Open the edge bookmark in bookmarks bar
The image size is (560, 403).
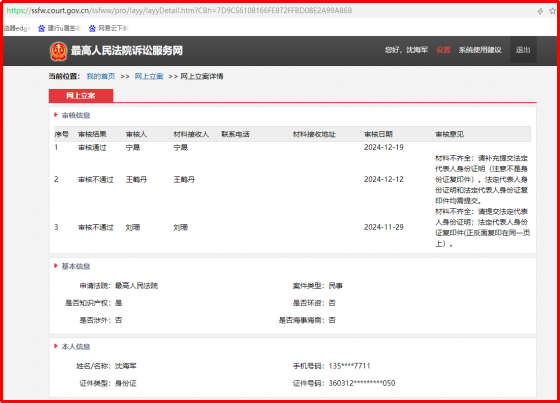coord(17,28)
